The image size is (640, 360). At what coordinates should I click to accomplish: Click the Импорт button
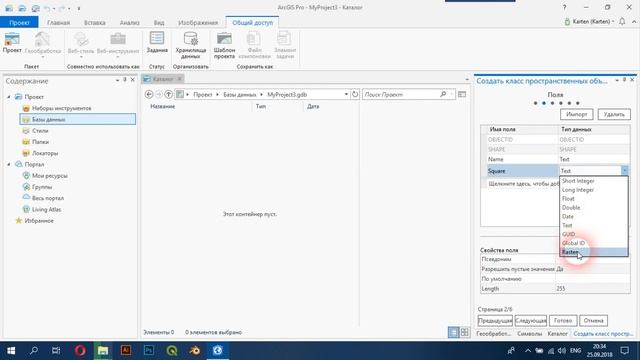tap(576, 114)
